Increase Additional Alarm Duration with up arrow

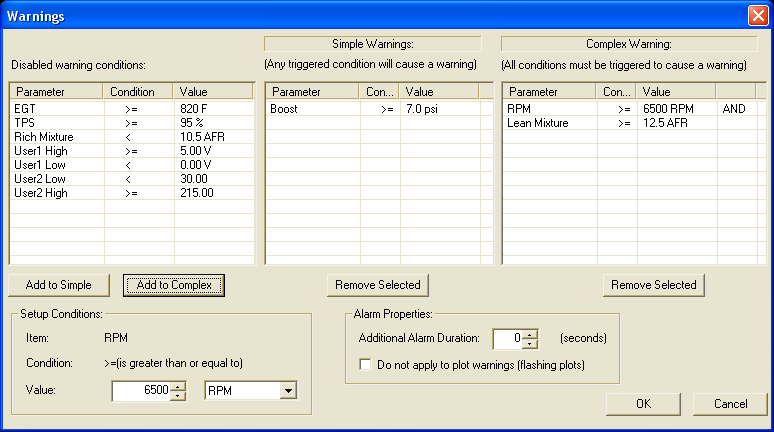[x=531, y=334]
